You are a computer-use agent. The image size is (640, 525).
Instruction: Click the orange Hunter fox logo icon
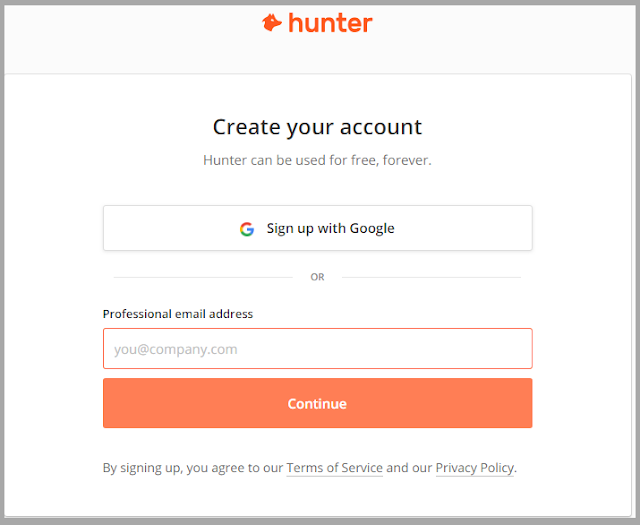[x=272, y=23]
